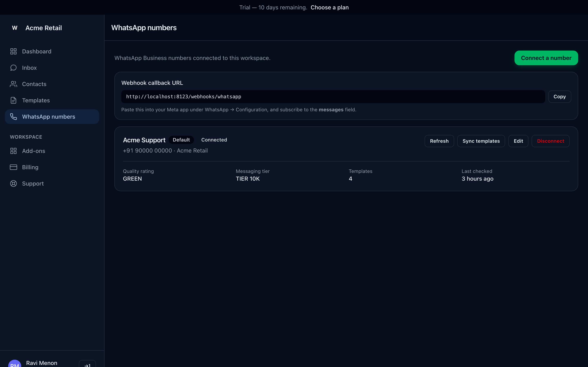This screenshot has width=588, height=367.
Task: Click the WhatsApp numbers phone icon
Action: [x=13, y=116]
